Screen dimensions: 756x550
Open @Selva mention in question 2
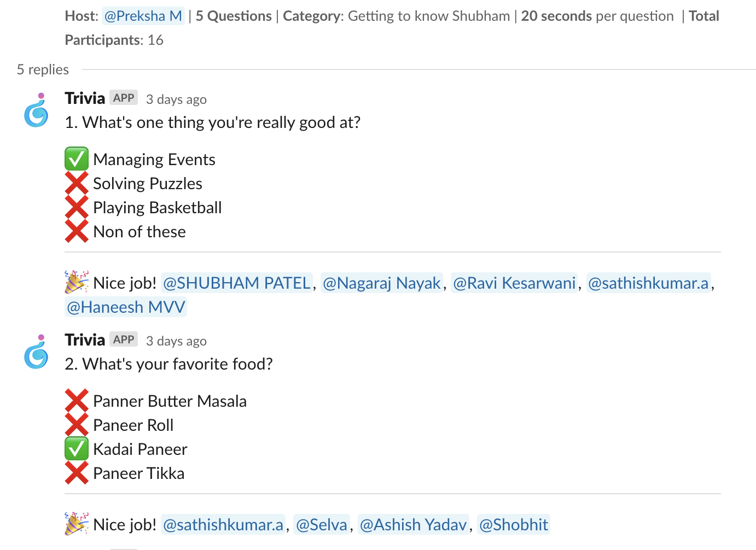pos(321,524)
